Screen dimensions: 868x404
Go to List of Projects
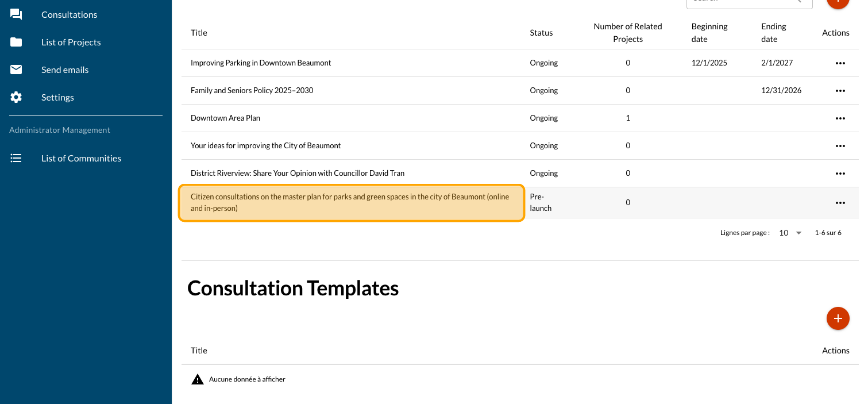click(71, 42)
